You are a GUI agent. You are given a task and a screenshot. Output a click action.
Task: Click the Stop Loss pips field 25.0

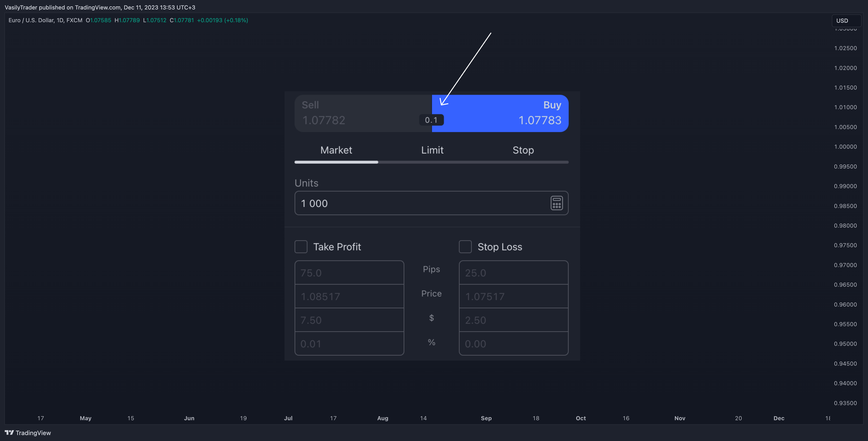513,273
